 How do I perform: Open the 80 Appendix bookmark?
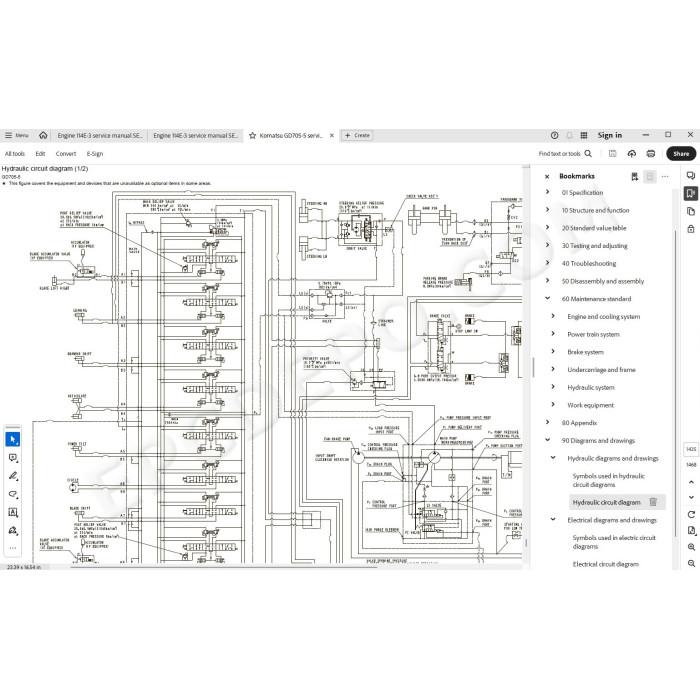click(579, 423)
